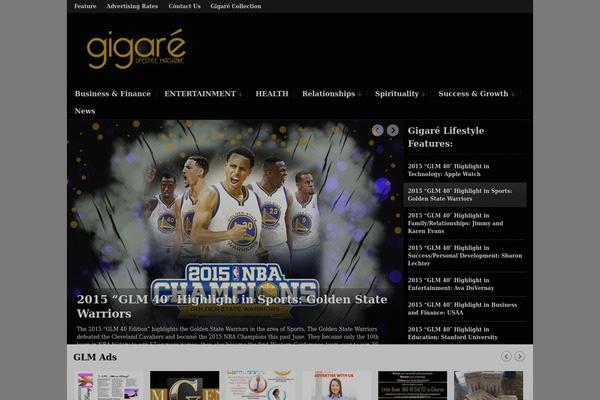This screenshot has height=400, width=600.
Task: Open Business and Finance: USAA highlight
Action: point(462,309)
